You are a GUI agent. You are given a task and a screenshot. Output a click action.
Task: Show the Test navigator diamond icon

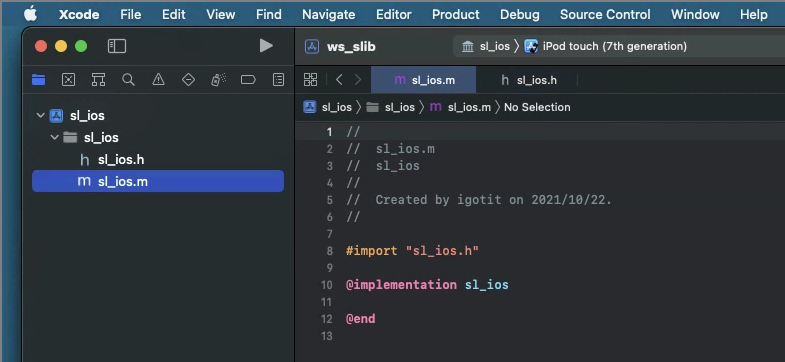[188, 79]
